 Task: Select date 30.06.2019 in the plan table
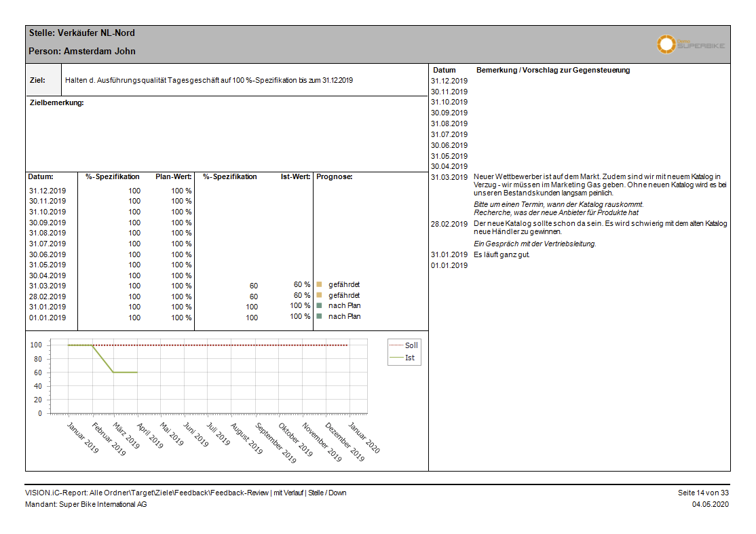(48, 254)
